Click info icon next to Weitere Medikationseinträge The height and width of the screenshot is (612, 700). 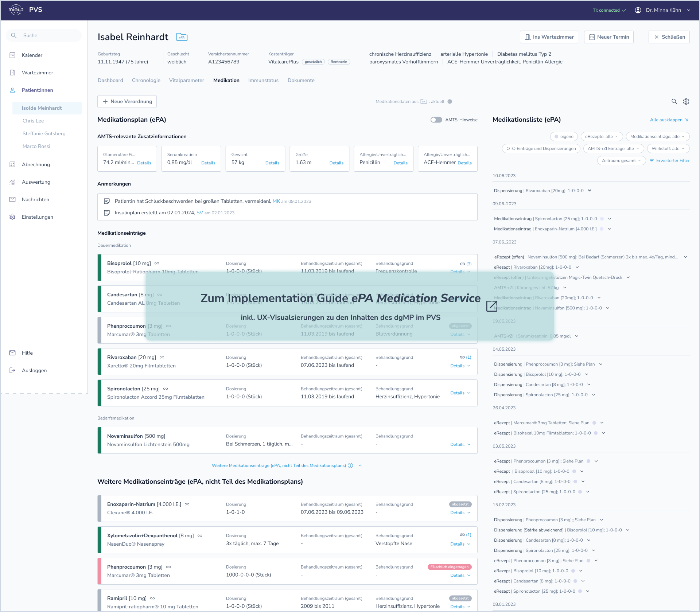click(x=350, y=465)
